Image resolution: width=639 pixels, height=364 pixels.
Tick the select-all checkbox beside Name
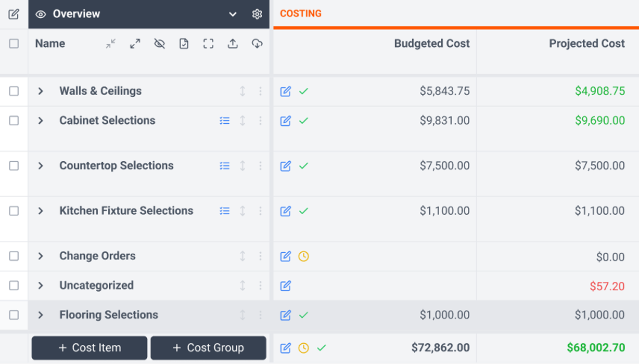tap(14, 44)
